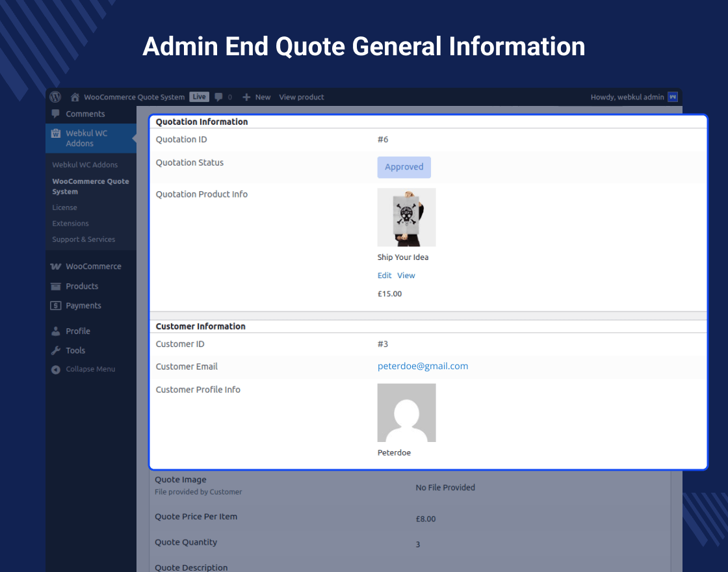
Task: Open the New menu in admin bar
Action: coord(263,97)
